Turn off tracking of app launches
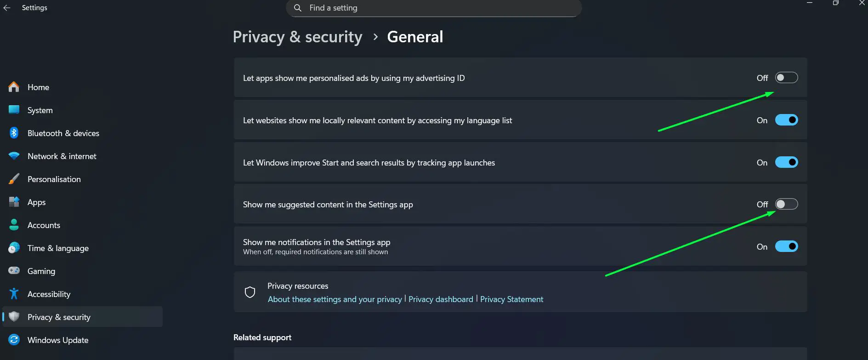This screenshot has width=868, height=360. (x=787, y=162)
